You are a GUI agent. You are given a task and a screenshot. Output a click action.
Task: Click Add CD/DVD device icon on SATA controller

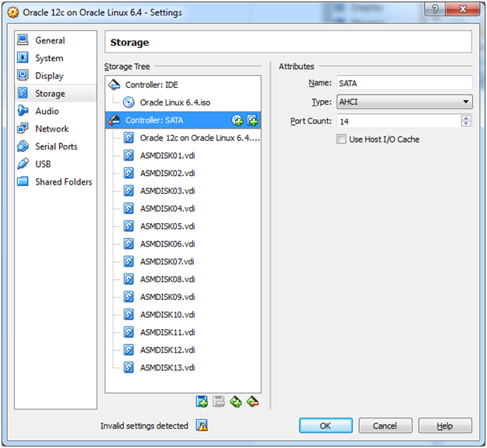point(238,120)
